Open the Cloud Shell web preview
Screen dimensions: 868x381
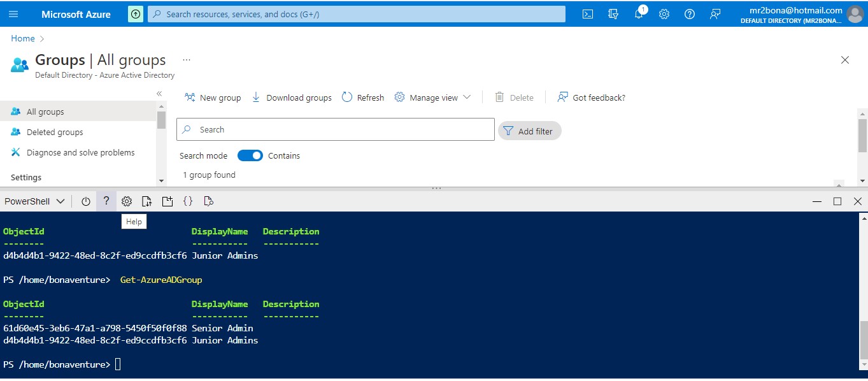[x=208, y=201]
